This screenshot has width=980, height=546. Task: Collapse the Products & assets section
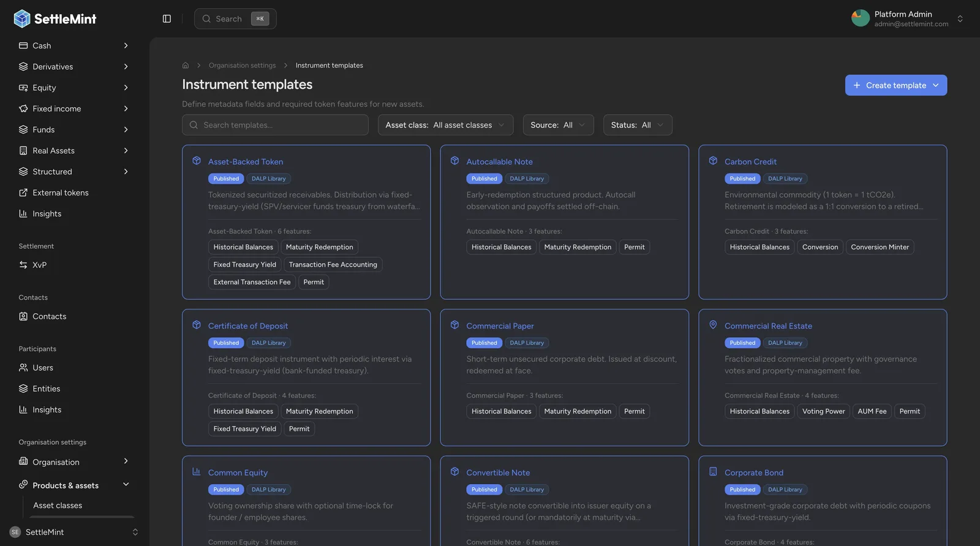click(x=126, y=484)
